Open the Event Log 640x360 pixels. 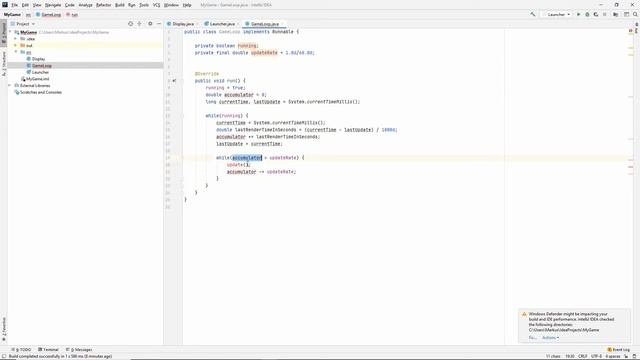tap(619, 349)
